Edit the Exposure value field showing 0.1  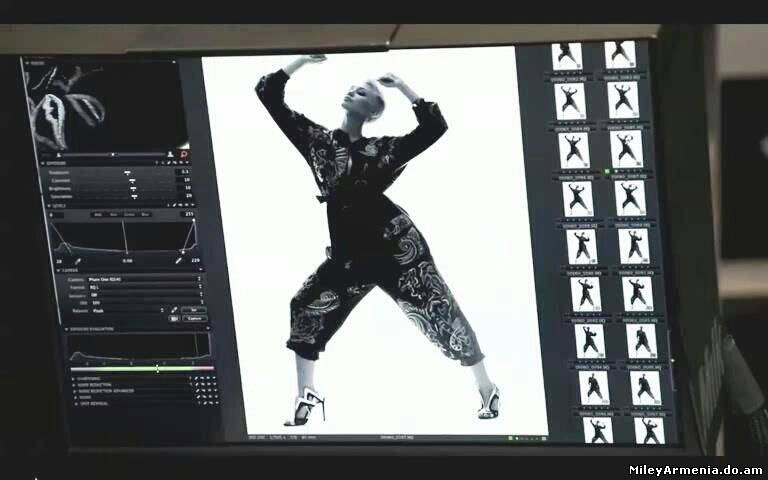[184, 171]
